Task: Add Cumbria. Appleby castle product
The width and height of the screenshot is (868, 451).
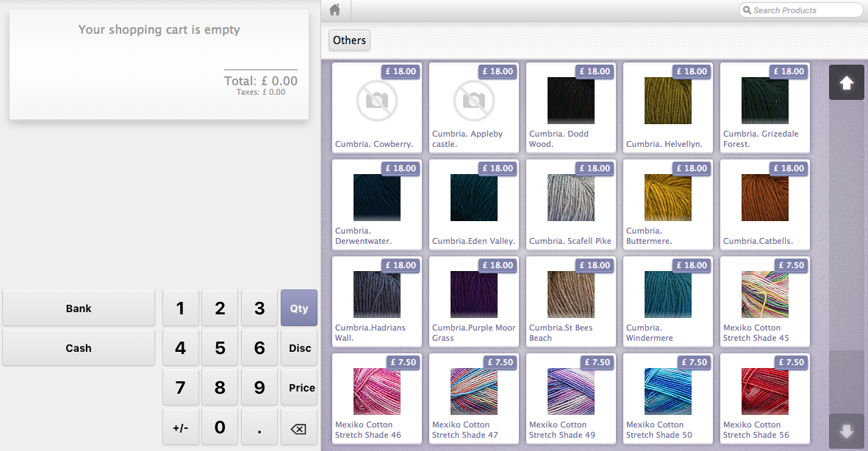Action: pos(474,107)
